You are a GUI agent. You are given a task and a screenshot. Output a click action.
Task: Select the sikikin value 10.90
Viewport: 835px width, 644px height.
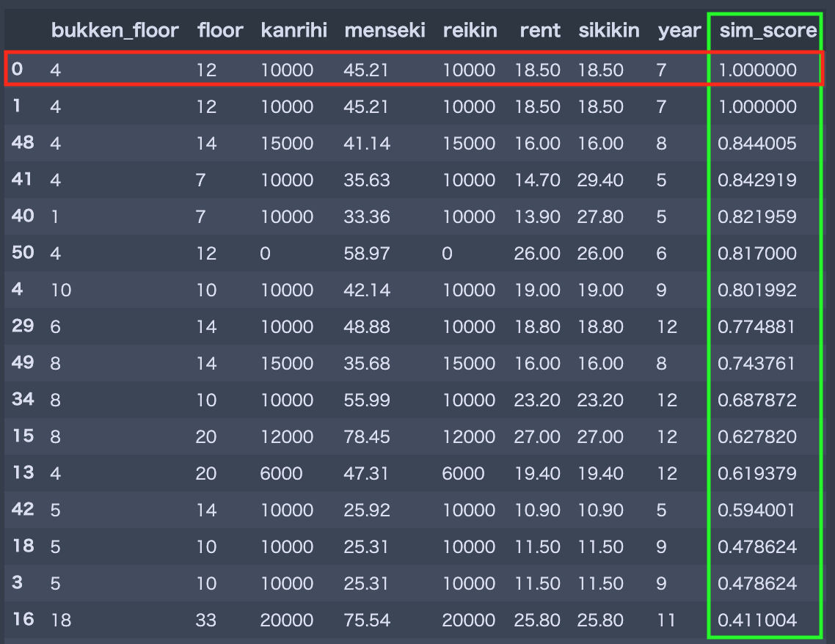coord(600,510)
